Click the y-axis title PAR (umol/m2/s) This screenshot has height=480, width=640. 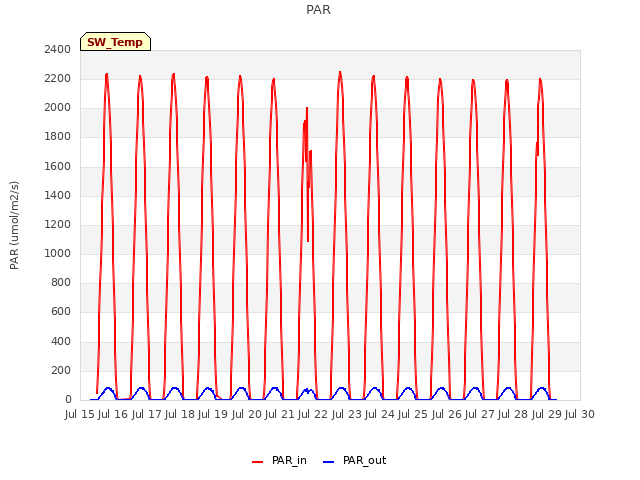point(14,225)
